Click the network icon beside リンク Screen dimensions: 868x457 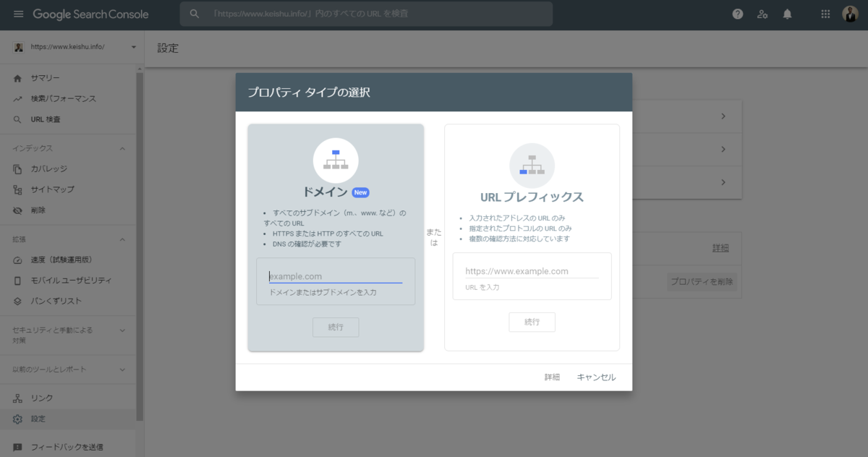click(x=18, y=398)
